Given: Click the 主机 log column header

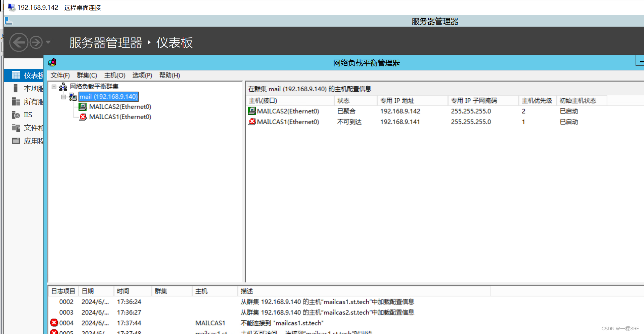Looking at the screenshot, I should coord(215,291).
